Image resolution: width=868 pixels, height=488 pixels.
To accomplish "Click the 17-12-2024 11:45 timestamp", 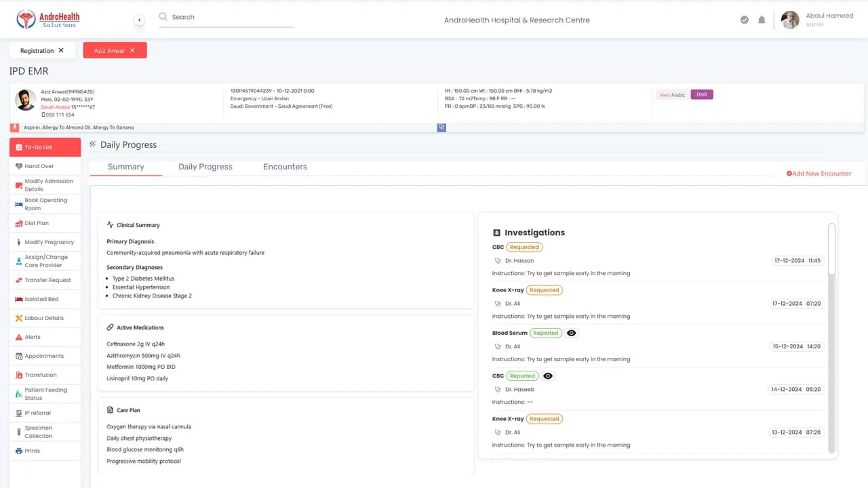I will [798, 260].
